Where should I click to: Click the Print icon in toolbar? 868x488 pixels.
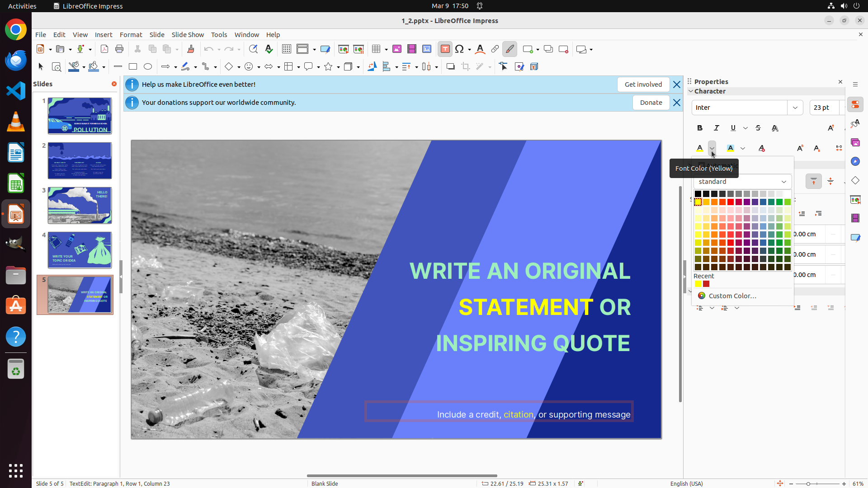119,49
